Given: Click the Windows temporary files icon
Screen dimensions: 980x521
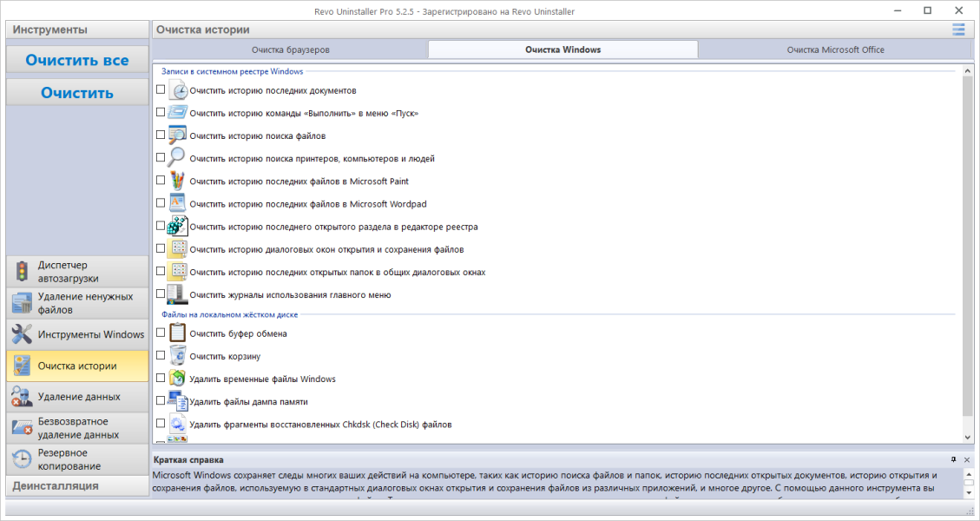Looking at the screenshot, I should click(x=178, y=379).
